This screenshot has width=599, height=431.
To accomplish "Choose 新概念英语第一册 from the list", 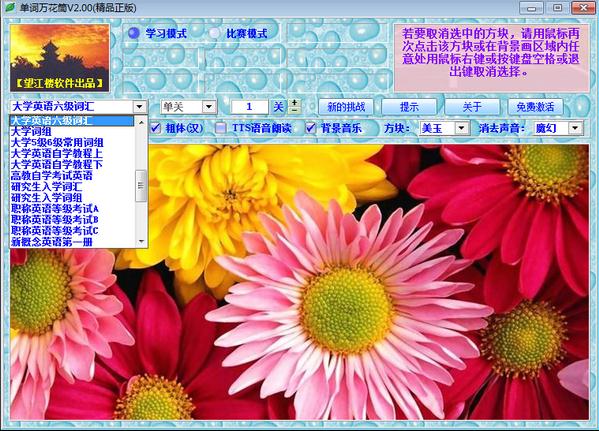I will click(52, 241).
